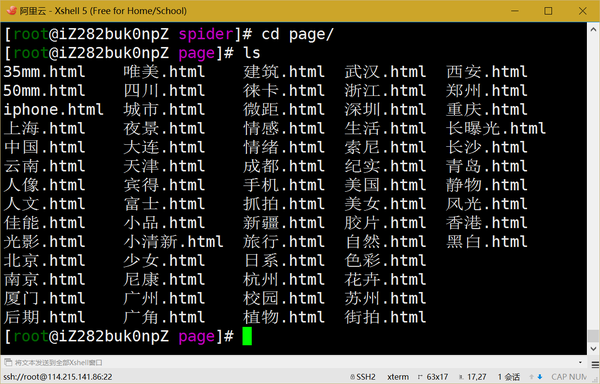
Task: Click the 长曝光.html file name
Action: pyautogui.click(x=496, y=129)
